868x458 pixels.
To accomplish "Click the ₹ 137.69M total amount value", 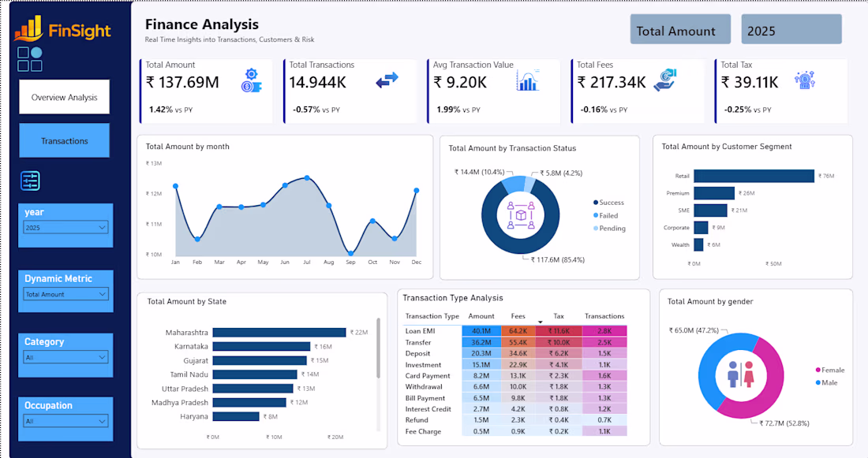I will coord(182,83).
